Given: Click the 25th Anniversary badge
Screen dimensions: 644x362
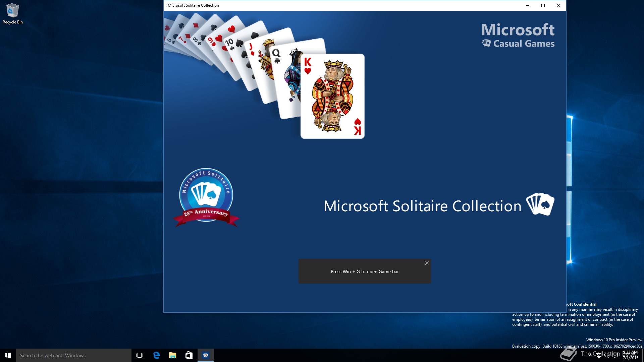Looking at the screenshot, I should click(206, 197).
